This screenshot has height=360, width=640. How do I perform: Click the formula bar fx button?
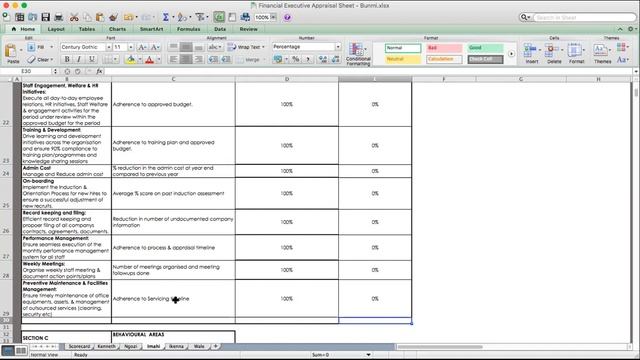click(x=99, y=71)
